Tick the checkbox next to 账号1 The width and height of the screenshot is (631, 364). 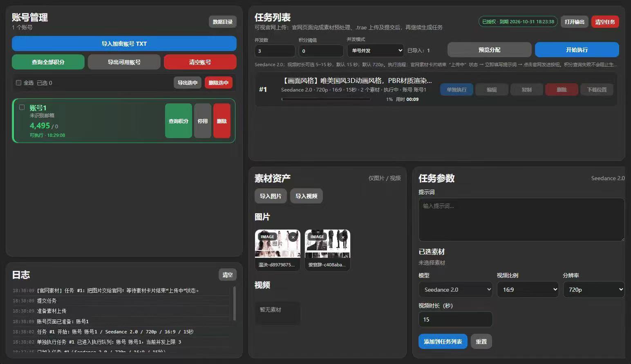tap(22, 107)
